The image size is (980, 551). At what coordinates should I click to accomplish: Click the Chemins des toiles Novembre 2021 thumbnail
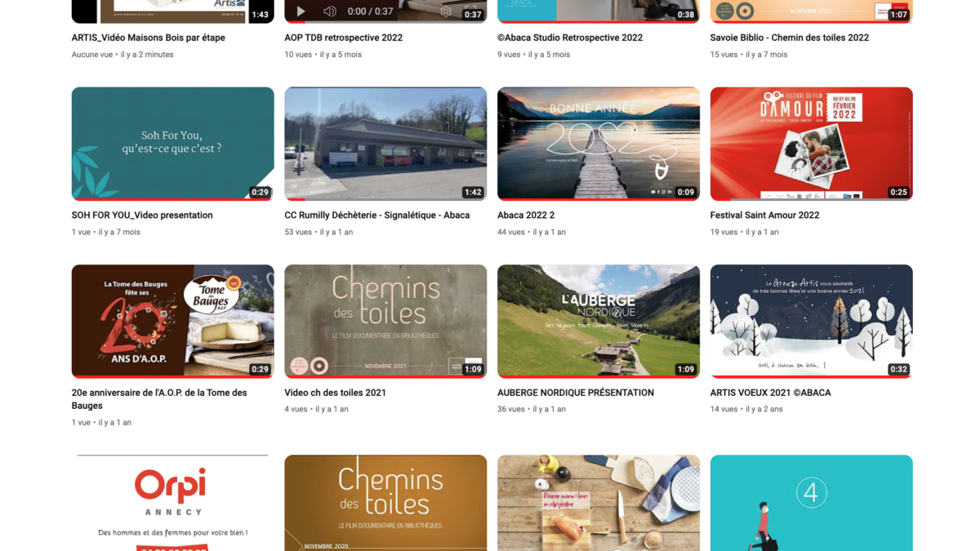coord(385,321)
